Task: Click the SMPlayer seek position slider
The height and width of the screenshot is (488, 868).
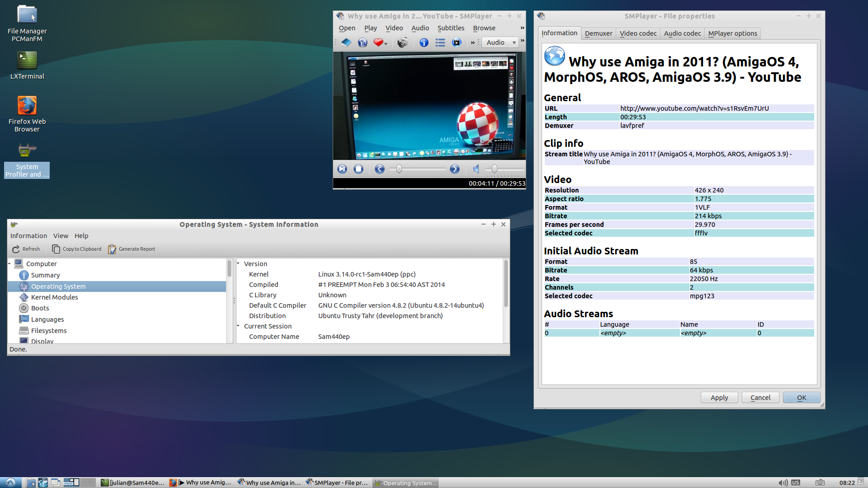Action: 418,169
